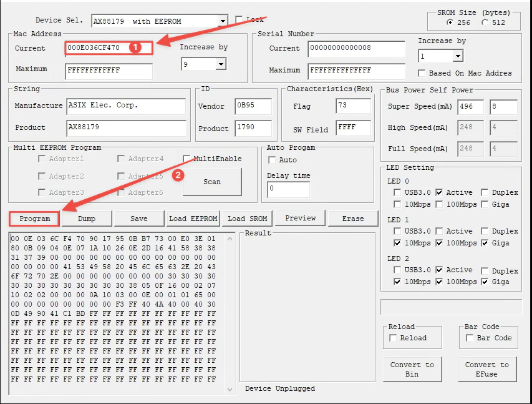This screenshot has height=404, width=532.
Task: Click the Load SROM button
Action: coord(248,219)
